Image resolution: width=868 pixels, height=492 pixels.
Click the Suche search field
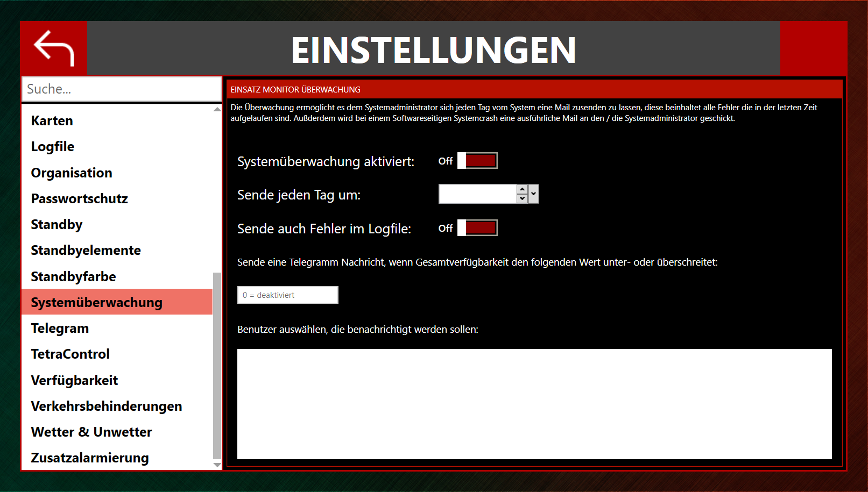tap(121, 89)
